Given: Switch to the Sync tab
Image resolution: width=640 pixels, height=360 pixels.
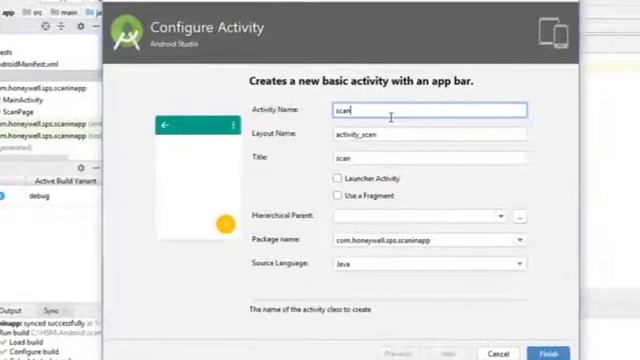Looking at the screenshot, I should [x=51, y=311].
